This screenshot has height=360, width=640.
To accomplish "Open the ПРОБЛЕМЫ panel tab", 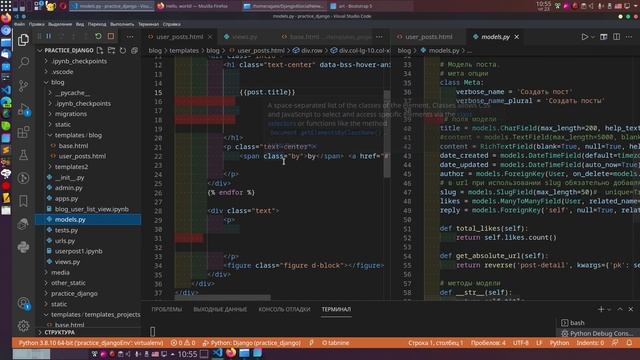I will pos(167,309).
